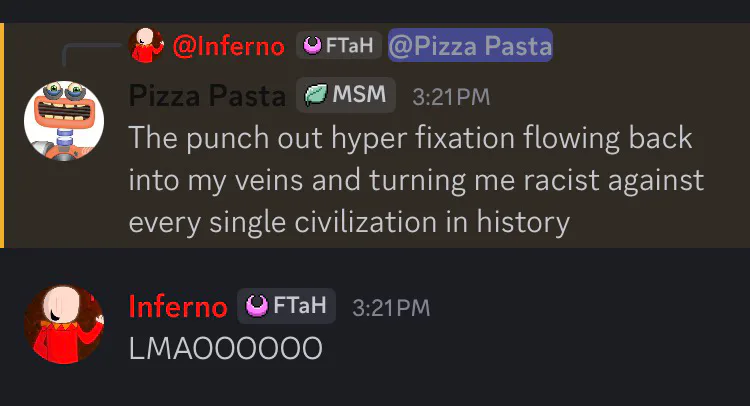
Task: Click pink ring icon in reply preview's FTaH tag
Action: point(312,46)
